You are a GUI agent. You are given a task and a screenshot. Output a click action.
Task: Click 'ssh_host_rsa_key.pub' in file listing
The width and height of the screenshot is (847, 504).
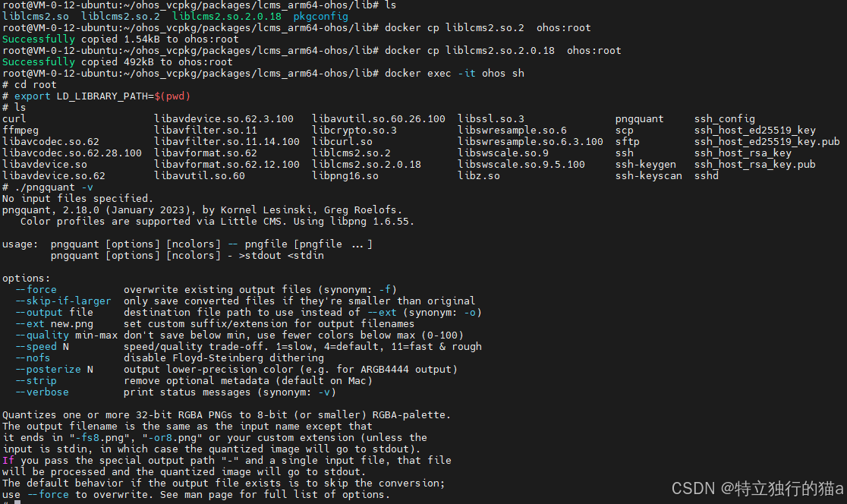(x=754, y=164)
